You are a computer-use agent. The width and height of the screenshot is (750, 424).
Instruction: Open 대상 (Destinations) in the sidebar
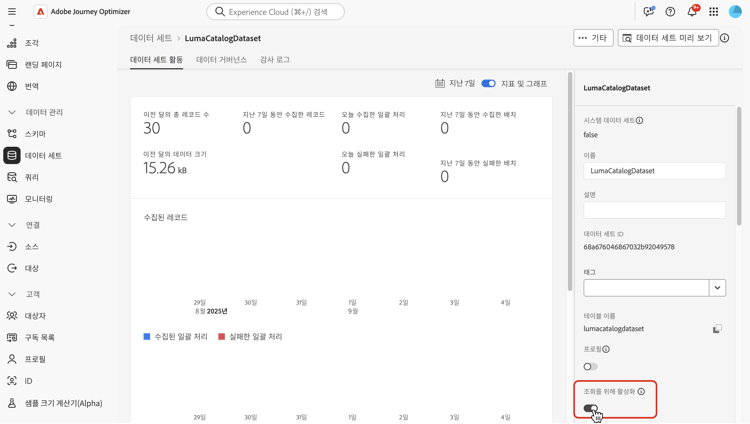[x=32, y=268]
